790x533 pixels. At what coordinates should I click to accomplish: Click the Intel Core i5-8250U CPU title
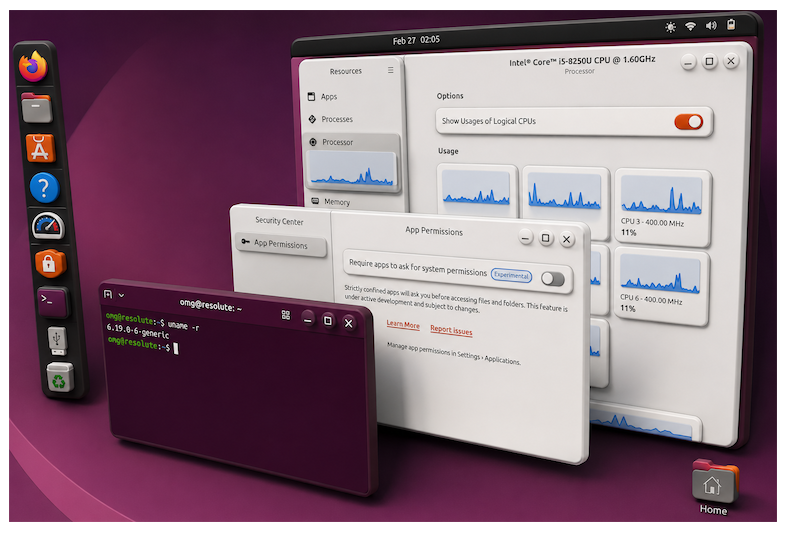(x=581, y=61)
